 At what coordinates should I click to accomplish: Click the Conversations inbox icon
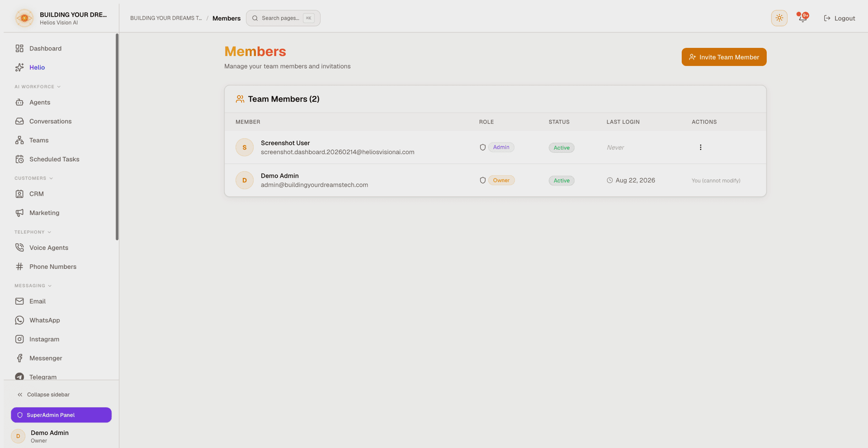click(x=19, y=121)
